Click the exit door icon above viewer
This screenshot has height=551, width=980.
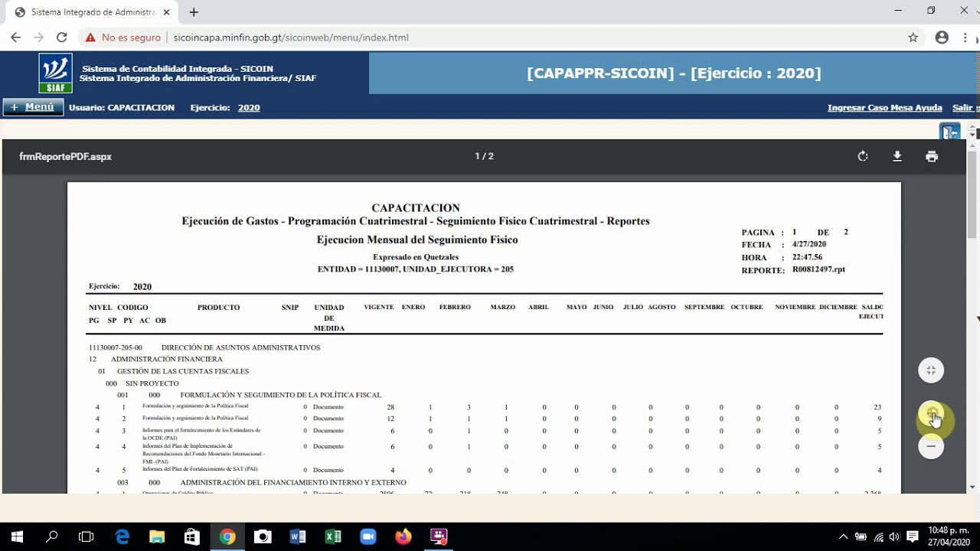(949, 132)
